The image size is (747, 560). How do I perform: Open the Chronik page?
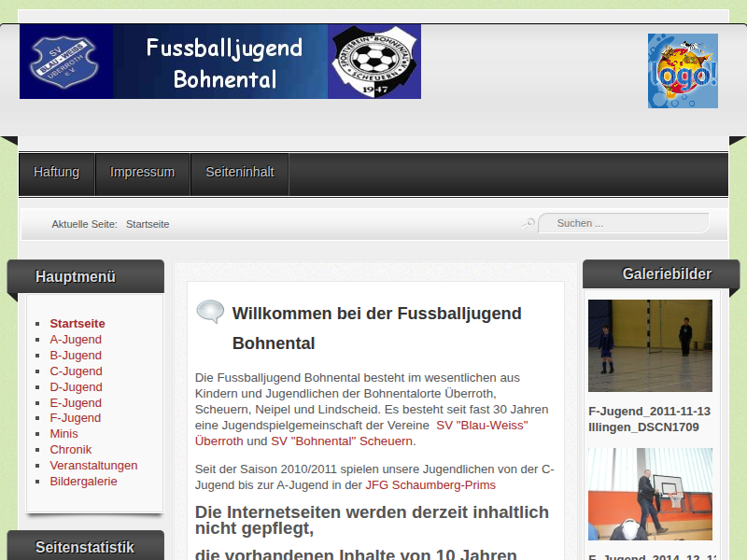[71, 450]
